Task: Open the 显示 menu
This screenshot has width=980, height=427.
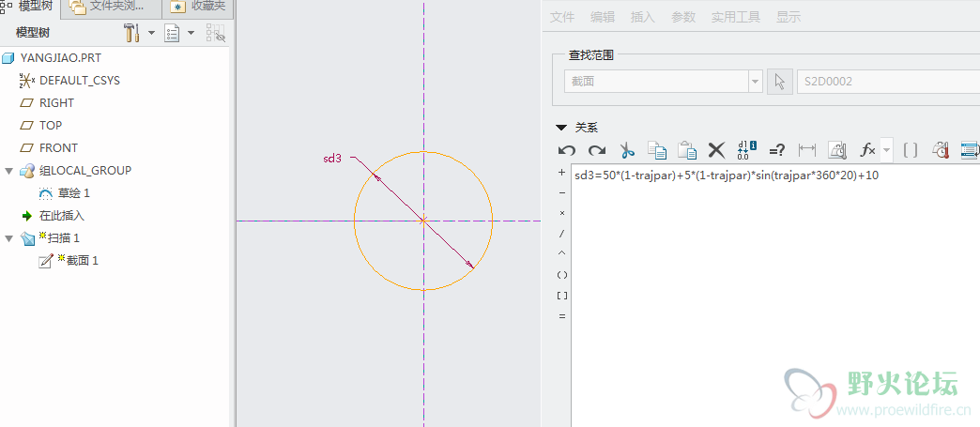Action: 789,18
